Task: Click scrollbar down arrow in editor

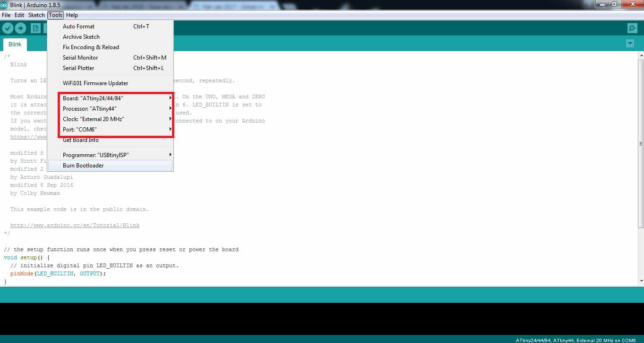Action: (x=641, y=281)
